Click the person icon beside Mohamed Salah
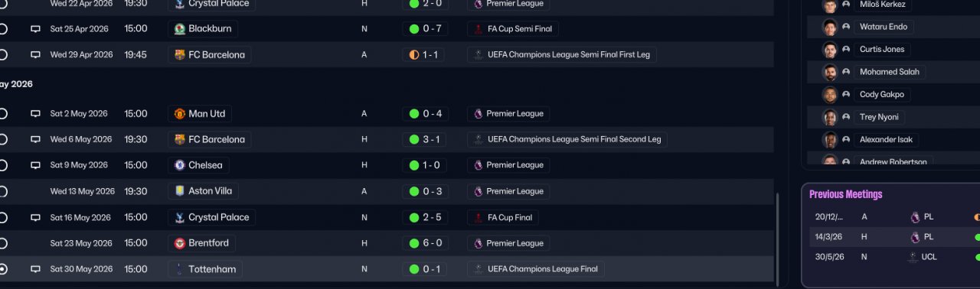 click(846, 72)
